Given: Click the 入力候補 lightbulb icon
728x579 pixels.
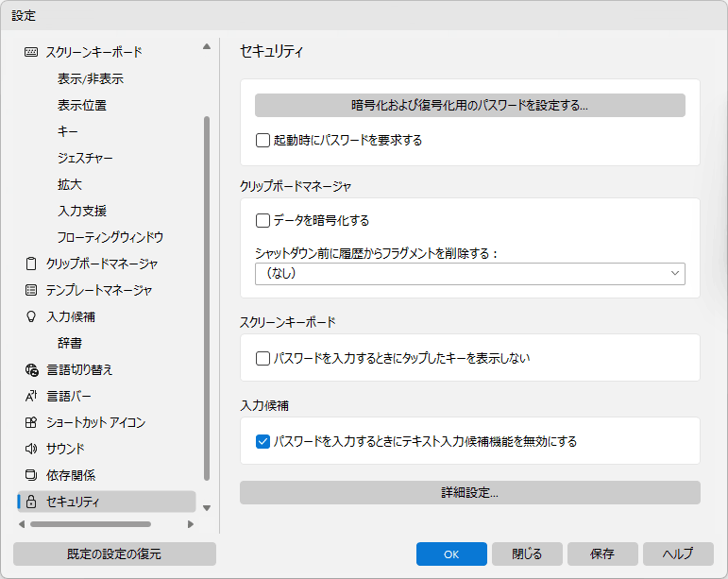Looking at the screenshot, I should coord(31,316).
